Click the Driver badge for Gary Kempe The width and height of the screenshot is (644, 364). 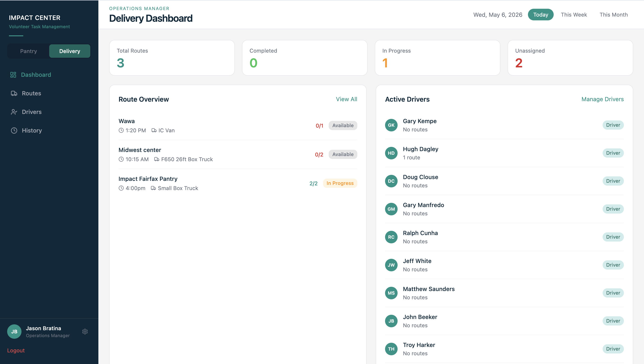[613, 125]
